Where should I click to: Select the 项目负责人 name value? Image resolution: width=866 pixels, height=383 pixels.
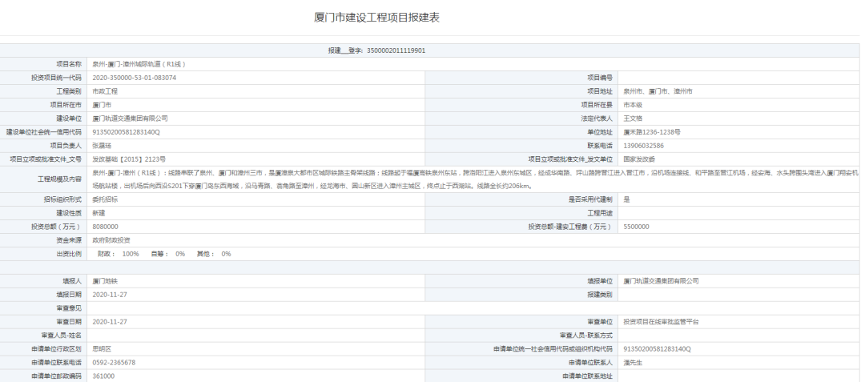(102, 145)
